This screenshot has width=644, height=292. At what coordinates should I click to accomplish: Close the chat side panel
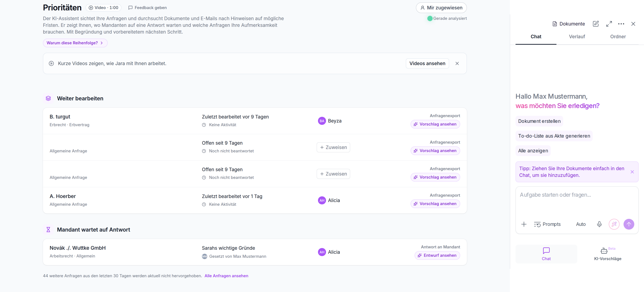point(633,24)
